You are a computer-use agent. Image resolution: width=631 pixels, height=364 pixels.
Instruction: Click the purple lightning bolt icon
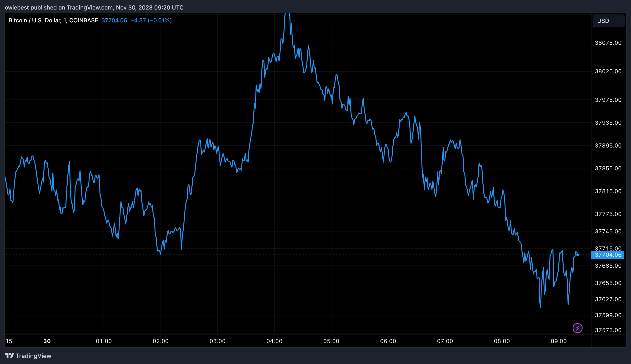tap(577, 328)
